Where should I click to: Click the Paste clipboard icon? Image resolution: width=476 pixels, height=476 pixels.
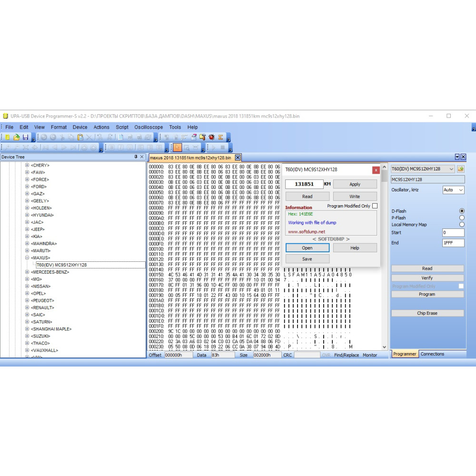80,137
